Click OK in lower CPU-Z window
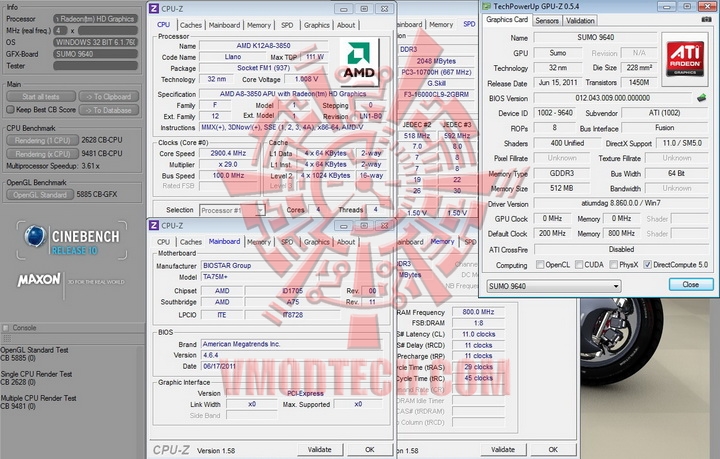The height and width of the screenshot is (459, 720). click(370, 450)
